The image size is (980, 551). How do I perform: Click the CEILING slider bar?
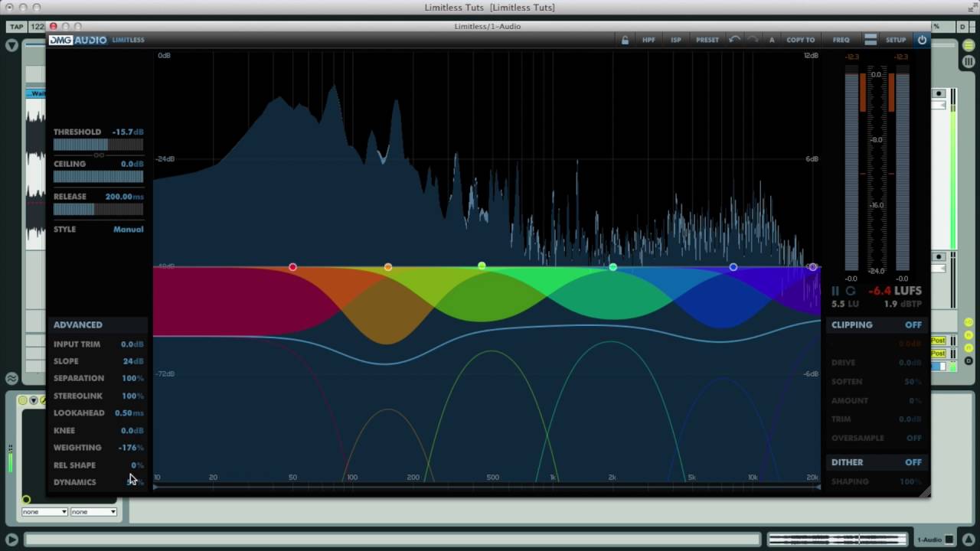pos(98,177)
